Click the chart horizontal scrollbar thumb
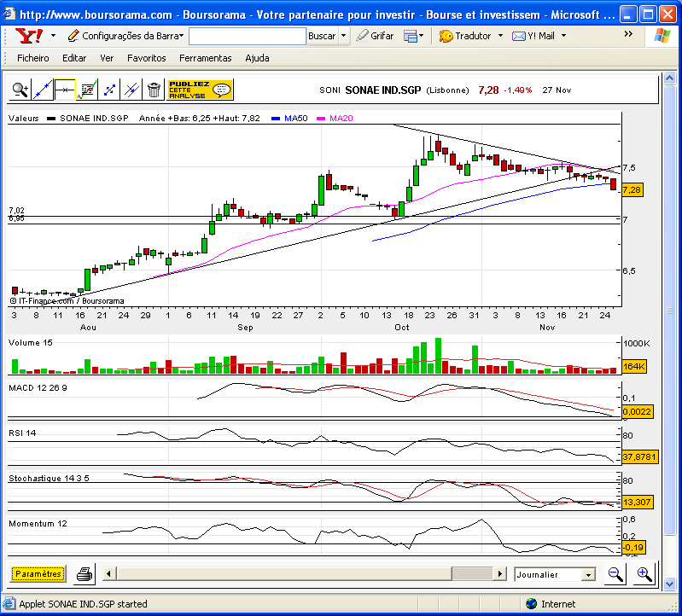Image resolution: width=682 pixels, height=616 pixels. click(472, 574)
